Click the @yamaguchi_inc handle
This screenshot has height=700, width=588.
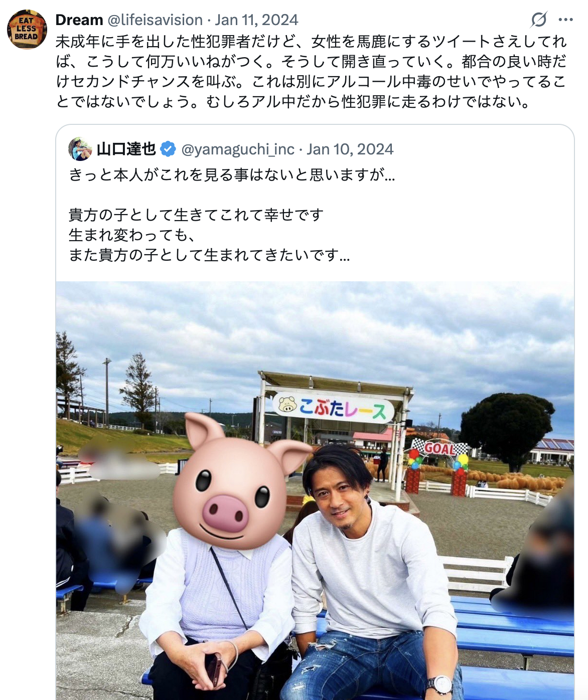point(238,149)
